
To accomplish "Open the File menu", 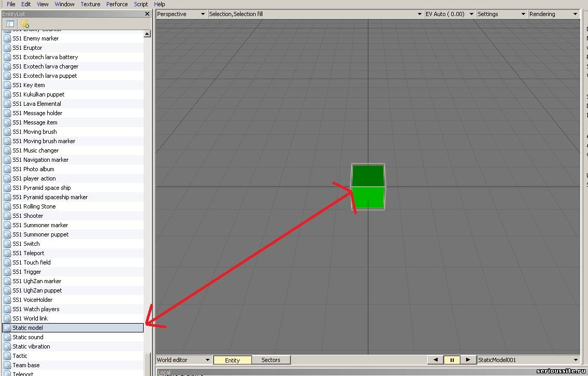I will [x=11, y=4].
